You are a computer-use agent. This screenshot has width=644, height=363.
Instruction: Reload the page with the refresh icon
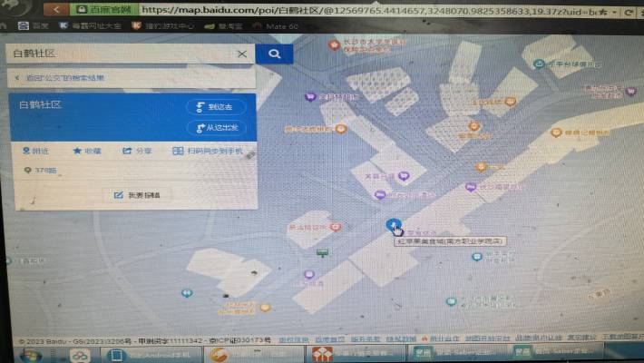[x=629, y=13]
